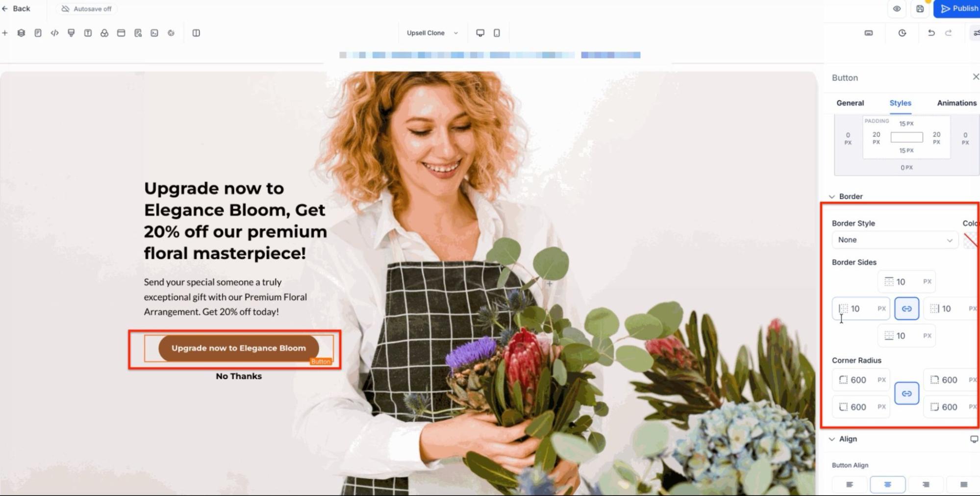Open the Upsell Clone page dropdown

(432, 33)
